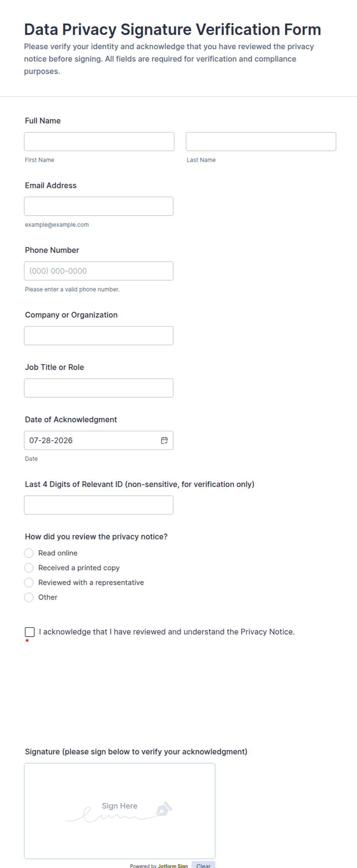
Task: Open the Jotform Sign link
Action: pyautogui.click(x=173, y=866)
